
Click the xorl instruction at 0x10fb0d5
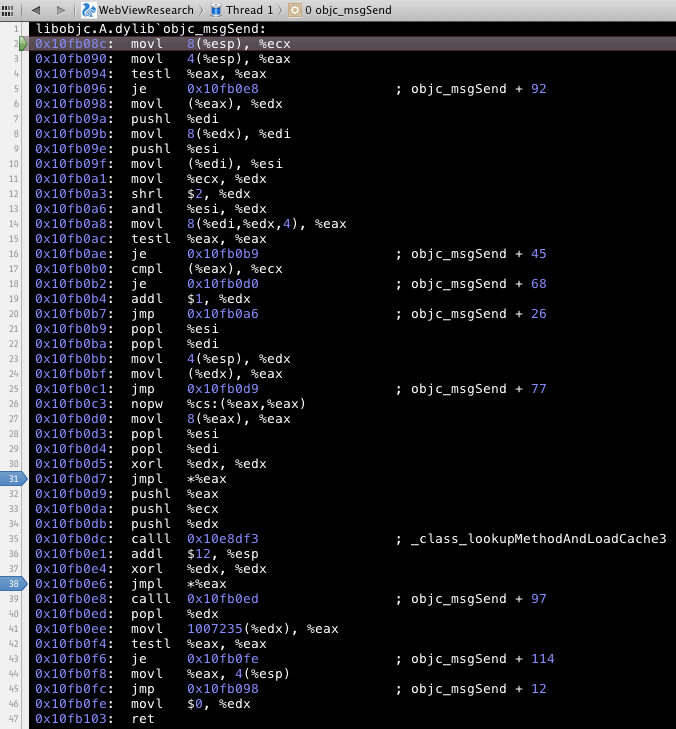pos(199,464)
